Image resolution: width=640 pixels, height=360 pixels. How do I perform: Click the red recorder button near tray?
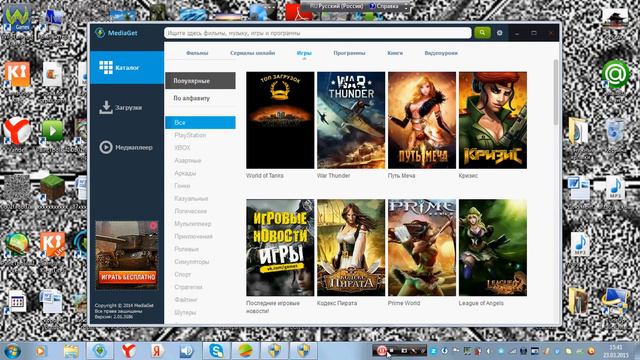tap(381, 350)
